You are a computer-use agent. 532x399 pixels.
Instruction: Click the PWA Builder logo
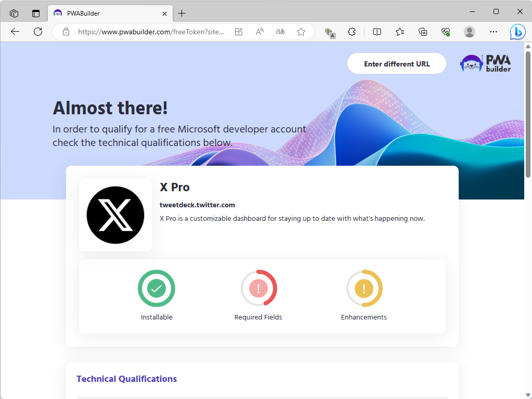point(485,63)
